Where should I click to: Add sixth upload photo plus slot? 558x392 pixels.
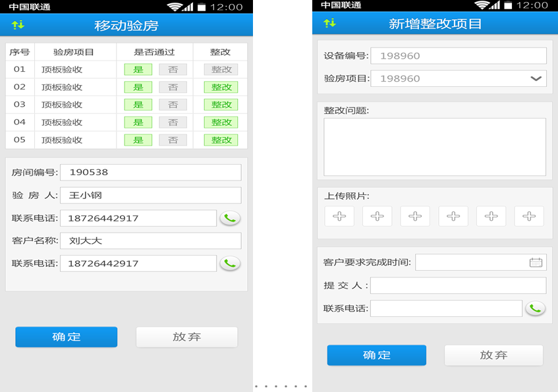[529, 216]
